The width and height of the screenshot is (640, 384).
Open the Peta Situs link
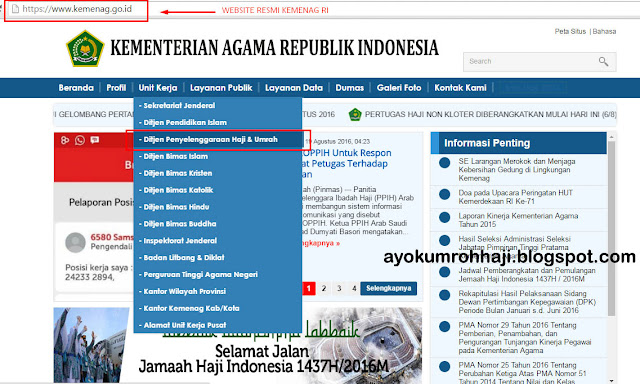(570, 31)
